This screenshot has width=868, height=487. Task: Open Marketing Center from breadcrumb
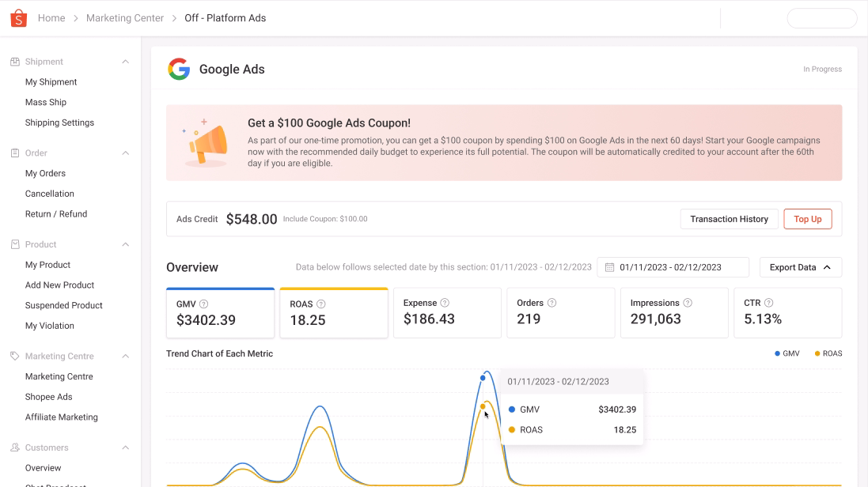(x=124, y=17)
